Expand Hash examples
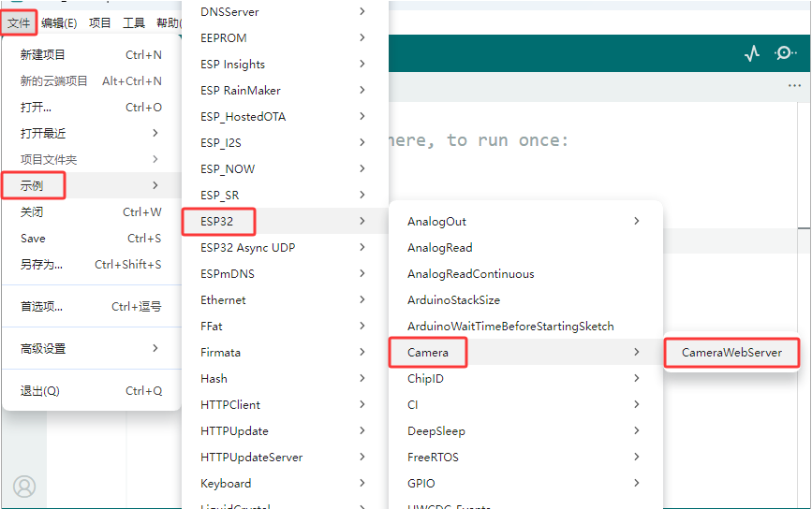The image size is (812, 509). pos(285,379)
